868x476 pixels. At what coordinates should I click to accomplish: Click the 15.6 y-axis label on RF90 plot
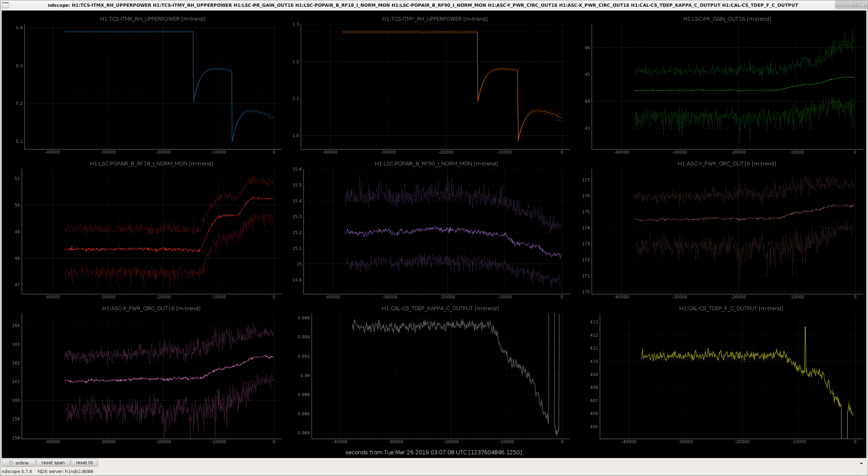(x=297, y=169)
